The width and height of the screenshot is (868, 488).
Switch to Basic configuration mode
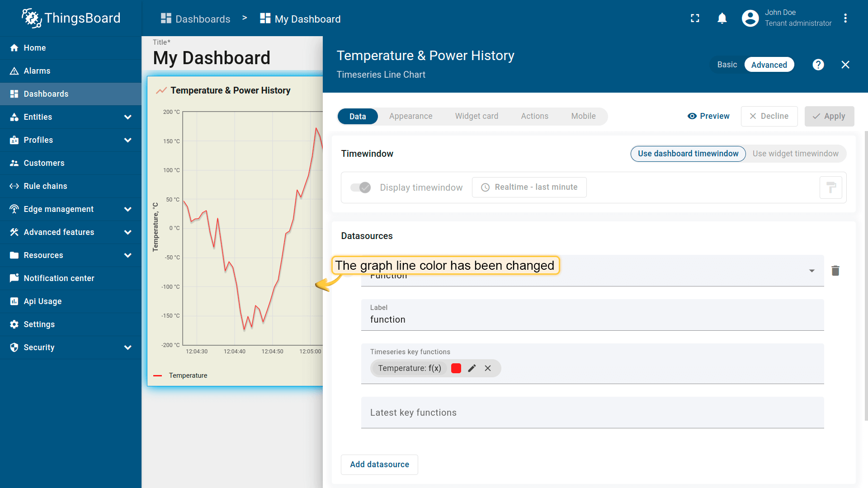(x=727, y=65)
